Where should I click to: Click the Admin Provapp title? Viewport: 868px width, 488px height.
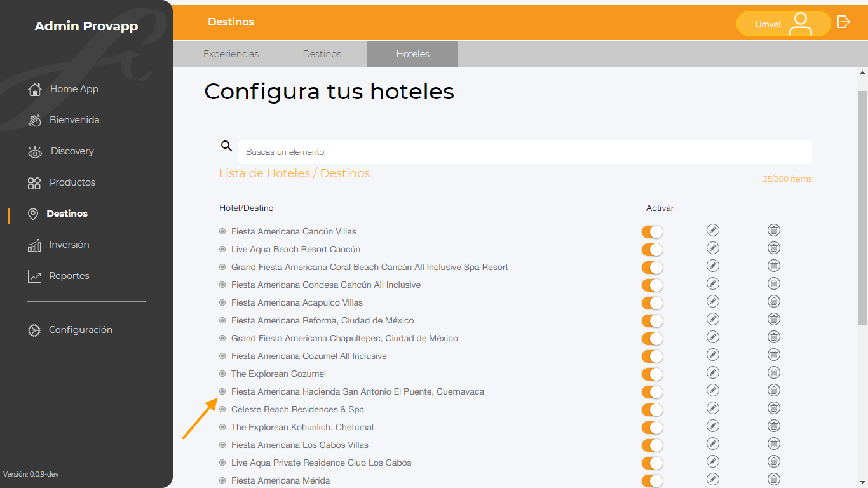pos(86,26)
